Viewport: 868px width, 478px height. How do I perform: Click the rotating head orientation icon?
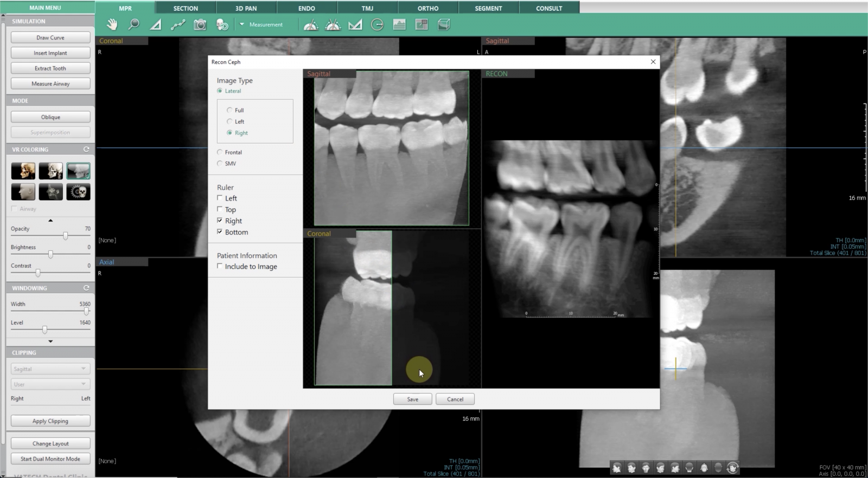[x=733, y=467]
